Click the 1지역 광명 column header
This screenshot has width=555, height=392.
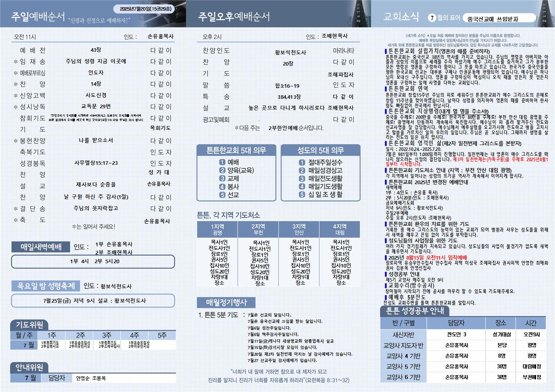[218, 229]
